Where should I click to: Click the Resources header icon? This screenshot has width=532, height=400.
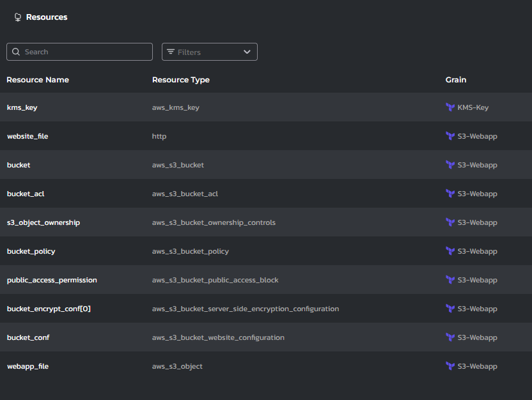click(x=17, y=17)
